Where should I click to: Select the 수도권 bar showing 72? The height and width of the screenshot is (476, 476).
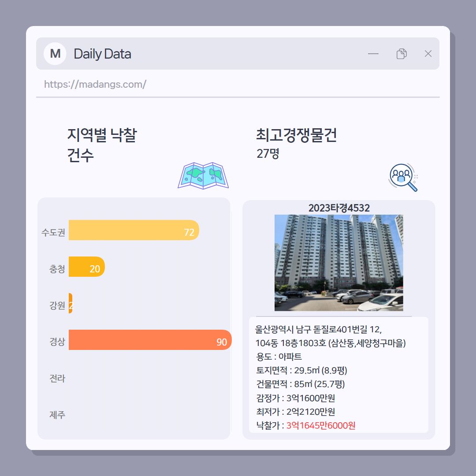(134, 230)
